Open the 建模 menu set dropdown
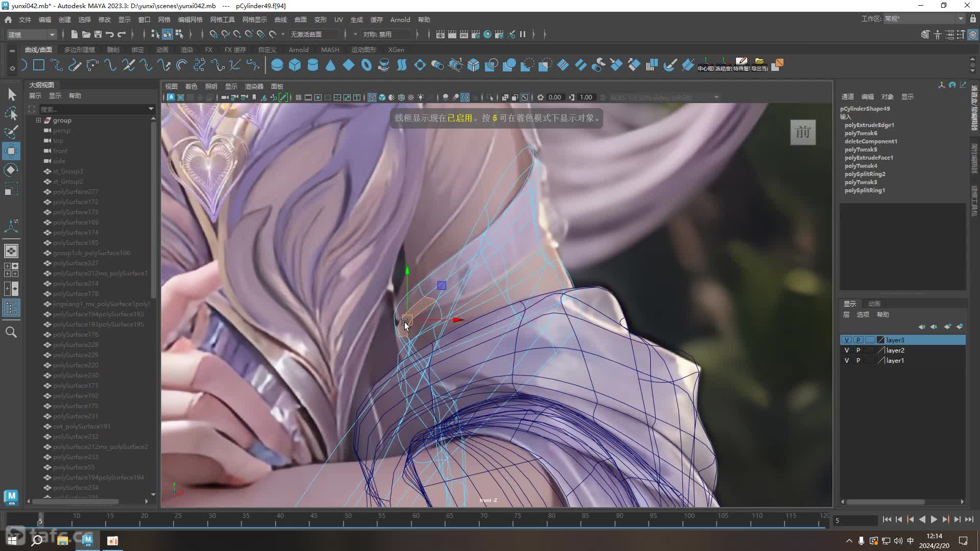The image size is (980, 551). point(32,34)
